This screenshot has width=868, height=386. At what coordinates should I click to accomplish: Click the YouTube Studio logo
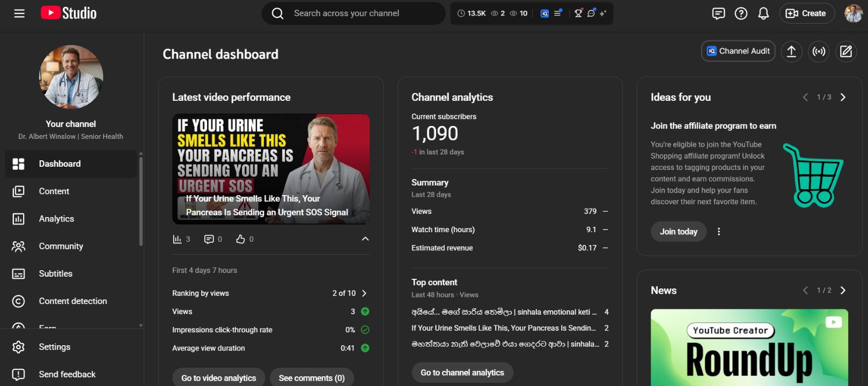pos(69,13)
